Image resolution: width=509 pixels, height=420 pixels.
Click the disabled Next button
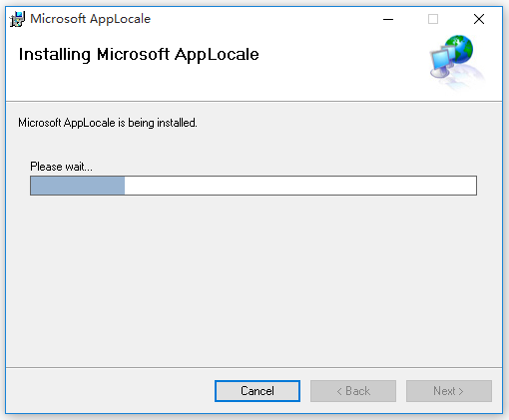point(449,391)
